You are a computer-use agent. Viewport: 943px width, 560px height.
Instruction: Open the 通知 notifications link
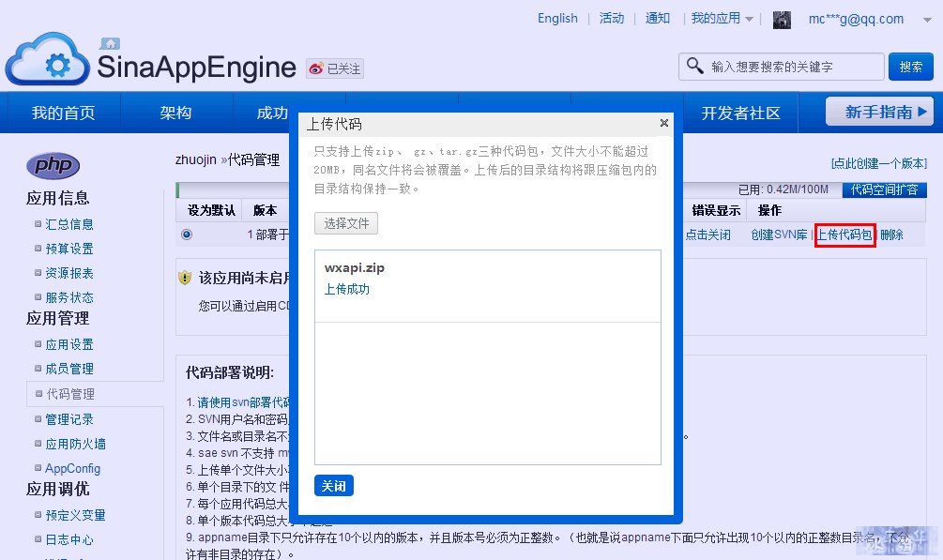tap(658, 19)
